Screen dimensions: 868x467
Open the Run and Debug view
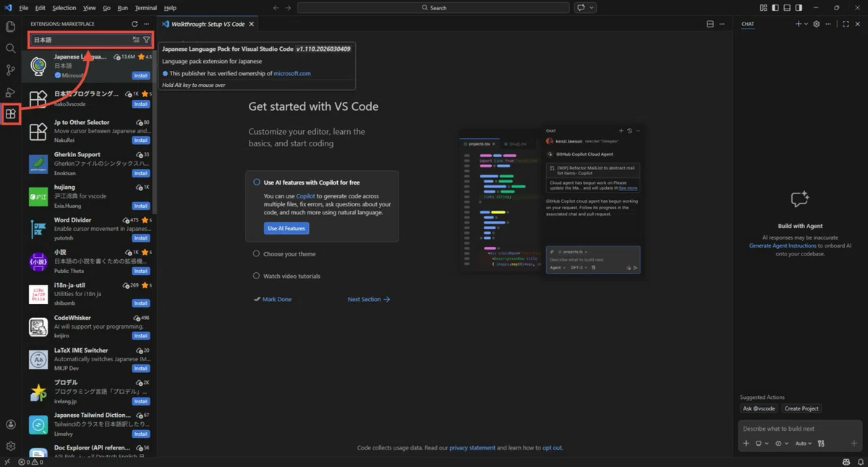tap(10, 92)
